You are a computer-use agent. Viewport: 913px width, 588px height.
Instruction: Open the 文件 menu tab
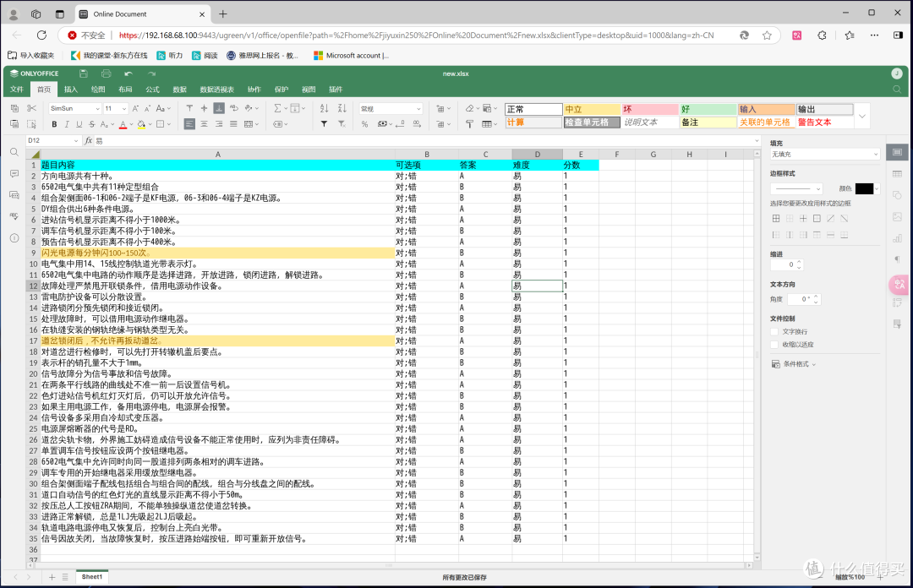click(17, 89)
